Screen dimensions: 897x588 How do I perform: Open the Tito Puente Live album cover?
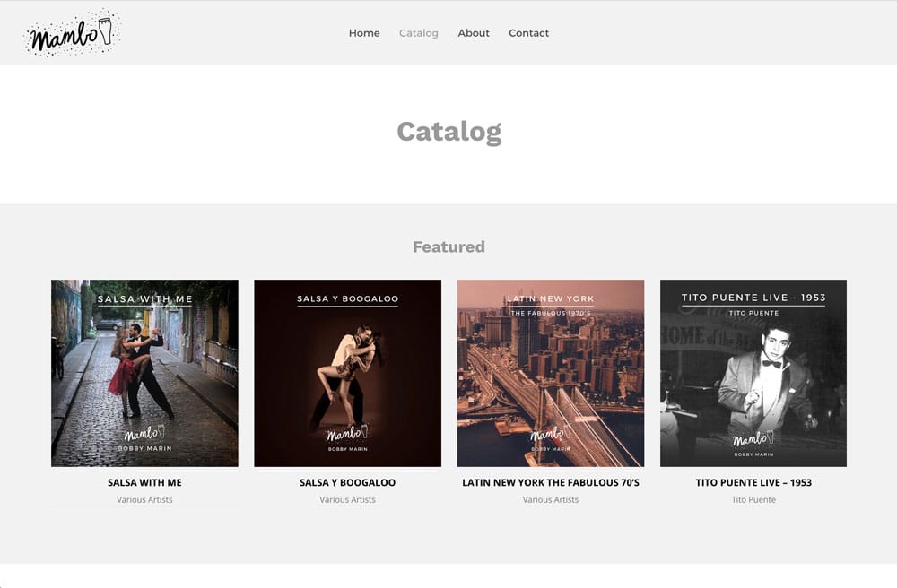(x=753, y=373)
